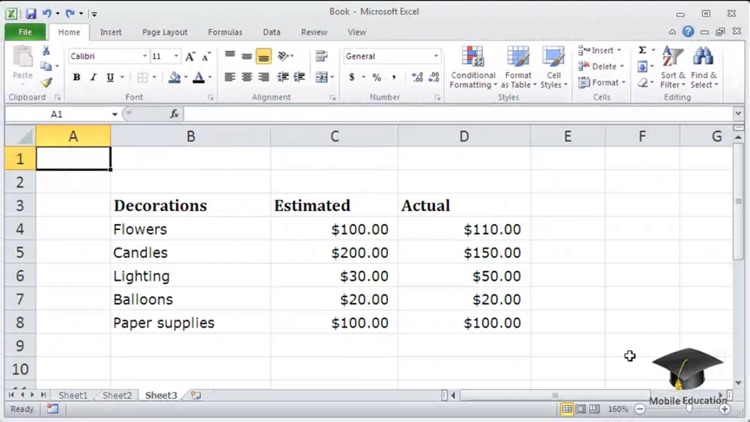Open the Calibri font name dropdown

[x=144, y=56]
